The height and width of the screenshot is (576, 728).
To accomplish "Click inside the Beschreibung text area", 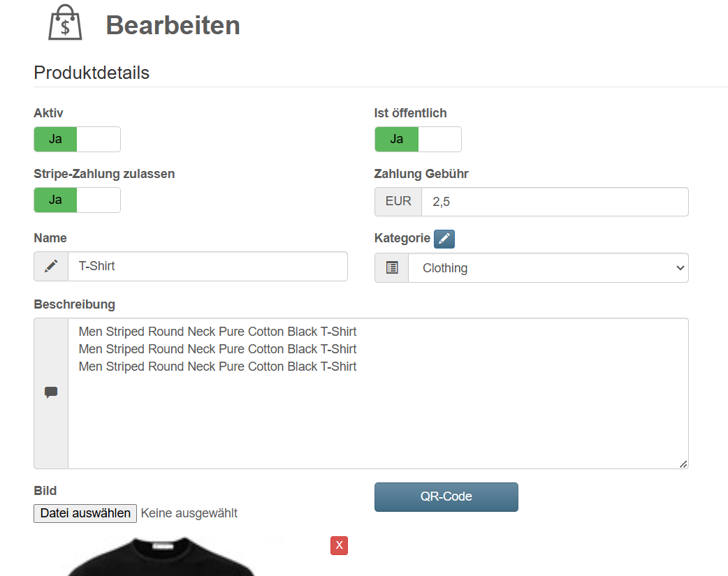I will coord(377,412).
